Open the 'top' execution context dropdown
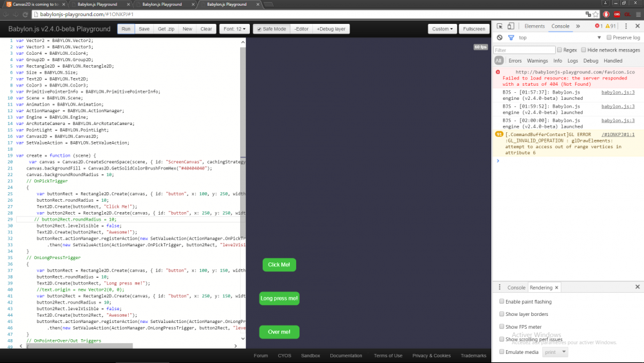This screenshot has width=644, height=363. (560, 37)
